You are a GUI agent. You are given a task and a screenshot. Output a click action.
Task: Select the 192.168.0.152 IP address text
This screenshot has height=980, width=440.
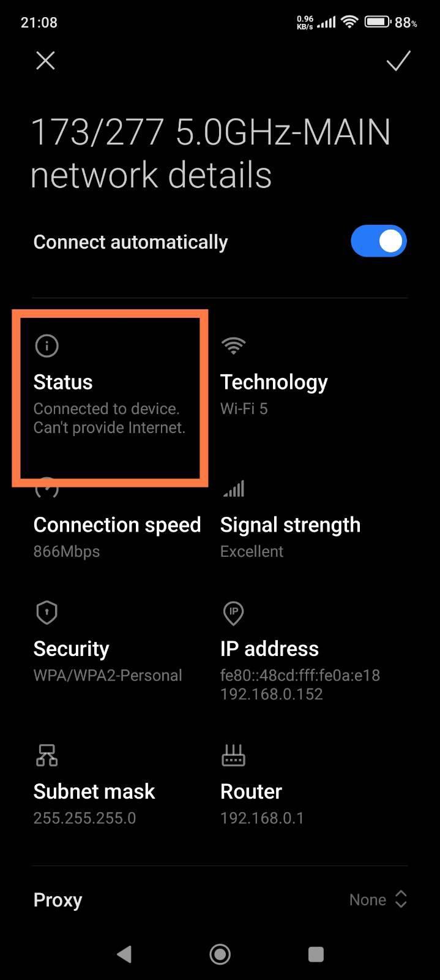tap(271, 694)
